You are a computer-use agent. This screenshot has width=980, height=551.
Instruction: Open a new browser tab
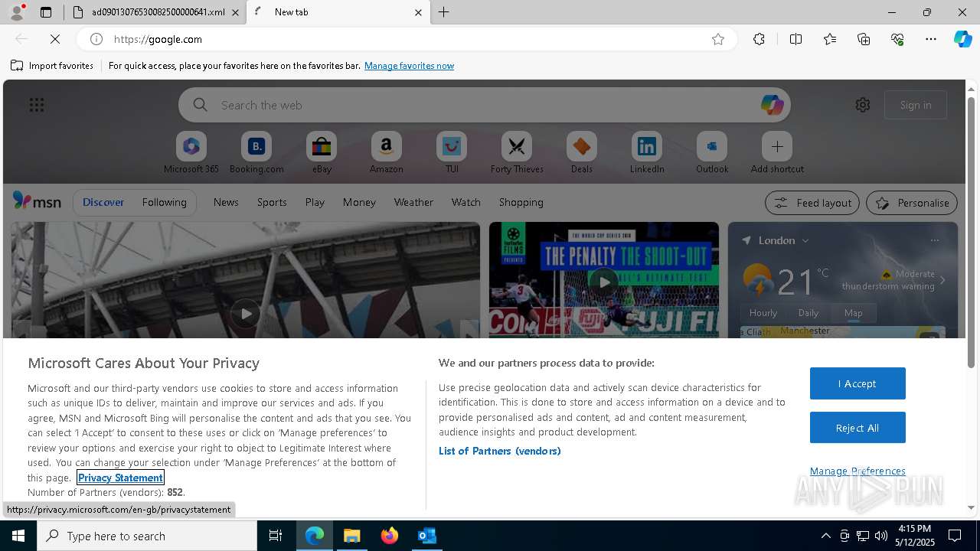coord(444,12)
